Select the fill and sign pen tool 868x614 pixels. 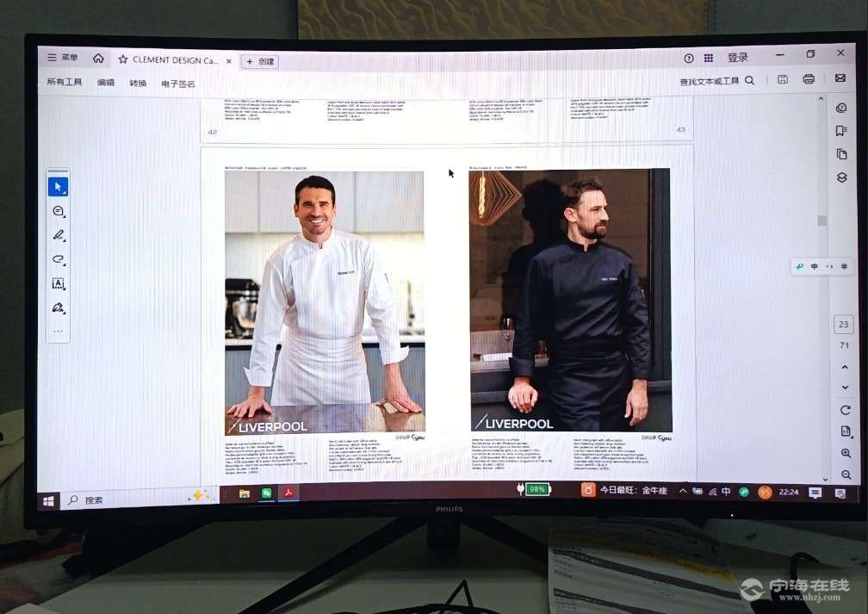pyautogui.click(x=59, y=307)
